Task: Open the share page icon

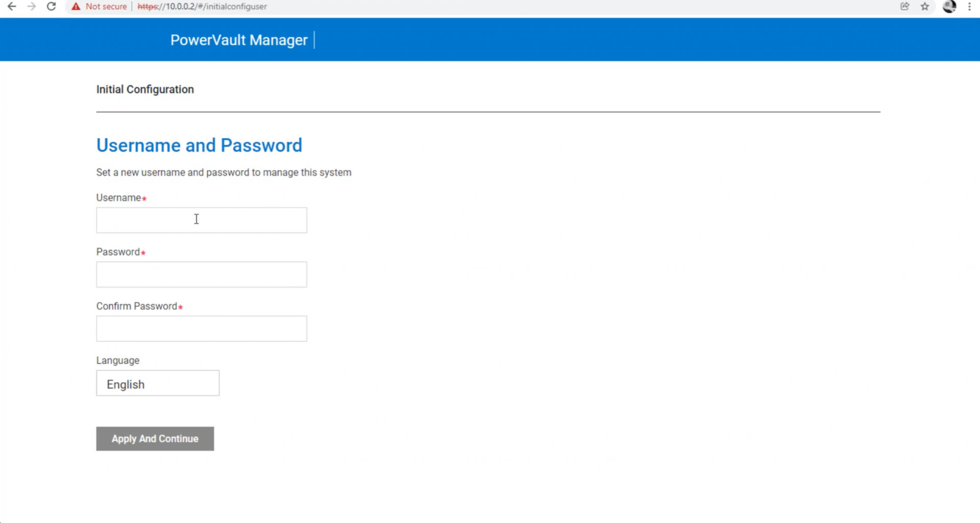Action: point(904,7)
